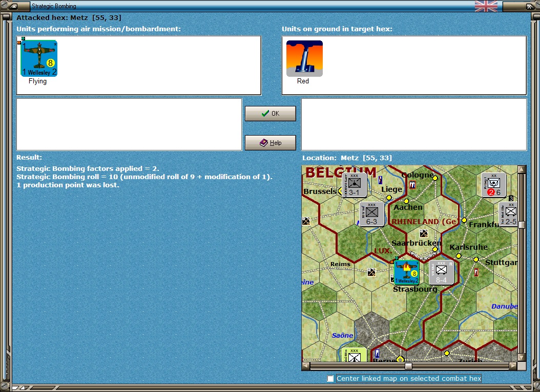Select the 2-6 division counter on the map
The height and width of the screenshot is (392, 540).
coord(493,185)
